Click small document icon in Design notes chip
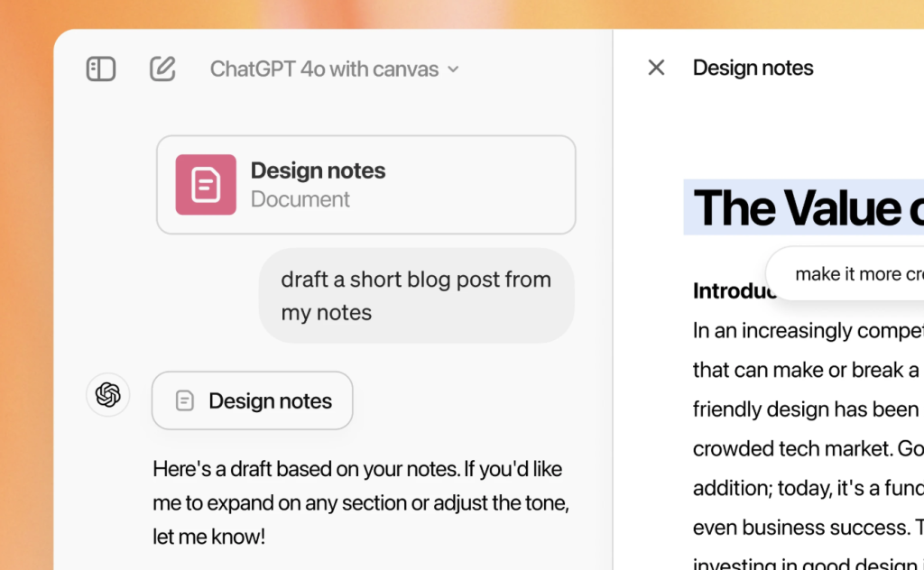 coord(185,401)
